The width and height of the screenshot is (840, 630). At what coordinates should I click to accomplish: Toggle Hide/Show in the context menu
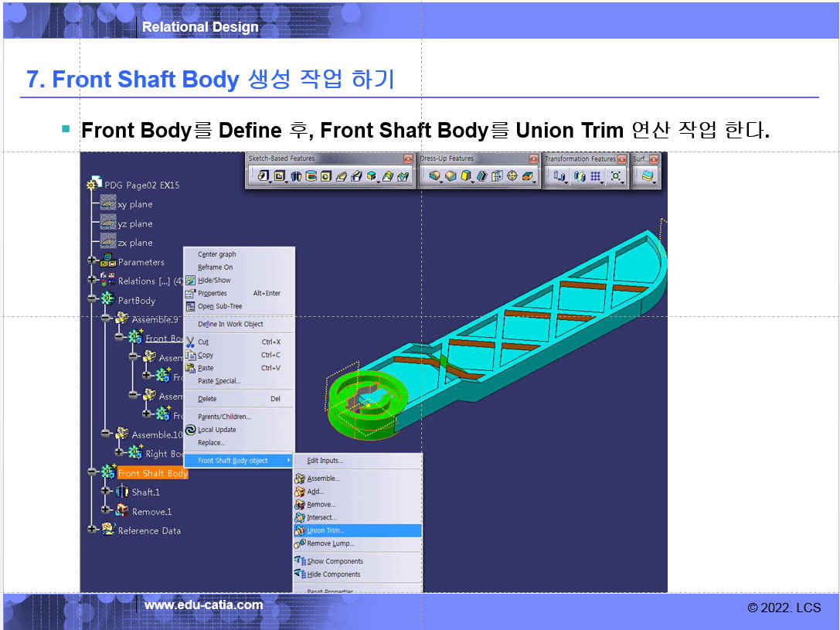coord(214,280)
